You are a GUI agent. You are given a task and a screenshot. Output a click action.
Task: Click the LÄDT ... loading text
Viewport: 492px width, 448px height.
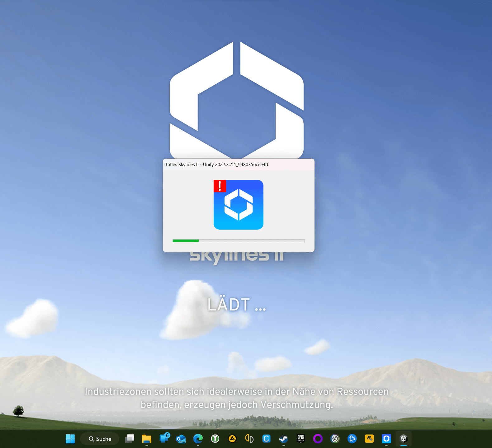237,304
